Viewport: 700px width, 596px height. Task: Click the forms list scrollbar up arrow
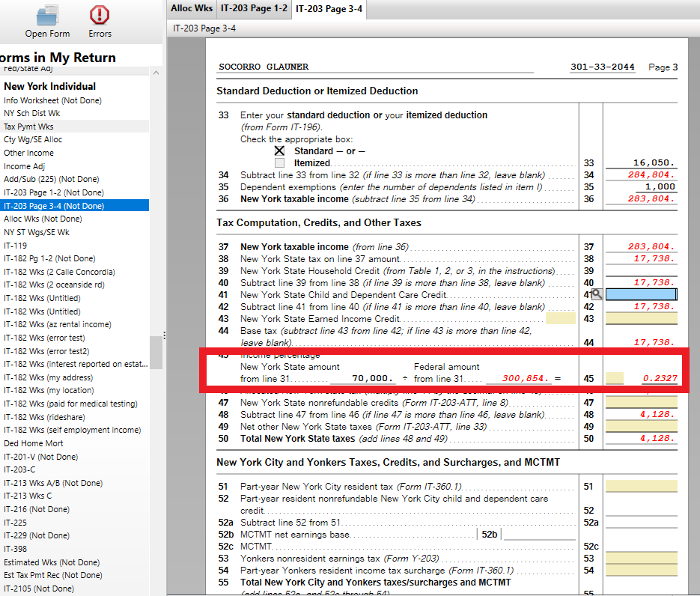(156, 73)
